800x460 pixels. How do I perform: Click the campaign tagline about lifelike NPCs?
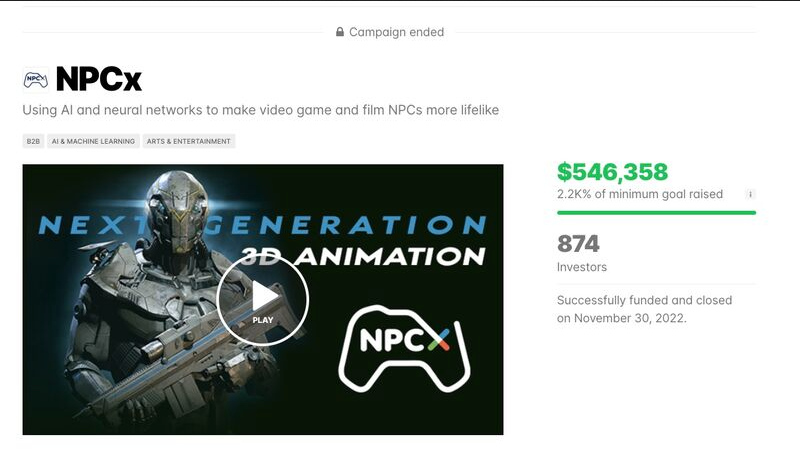tap(261, 110)
